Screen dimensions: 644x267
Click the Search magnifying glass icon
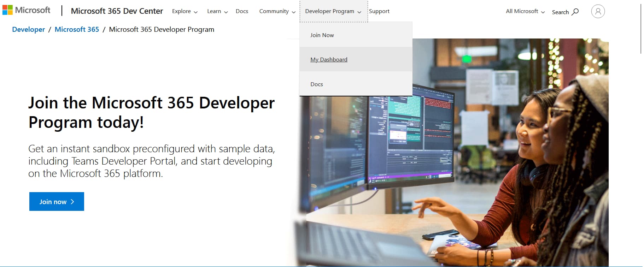575,12
